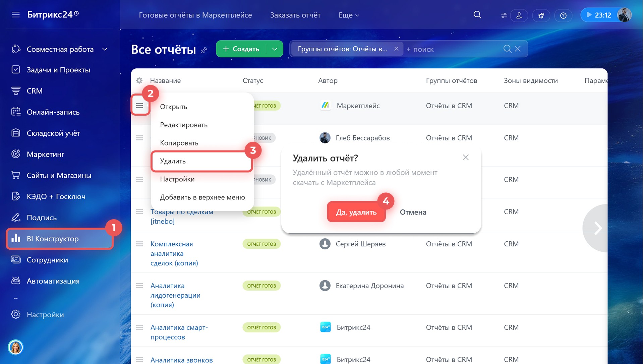Open the rocket icon in header
The width and height of the screenshot is (643, 364).
tap(541, 15)
